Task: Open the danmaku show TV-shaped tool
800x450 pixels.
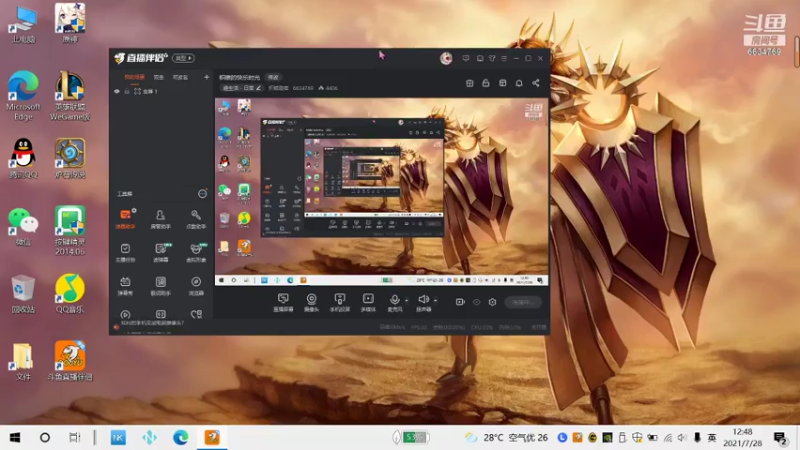Action: point(125,286)
